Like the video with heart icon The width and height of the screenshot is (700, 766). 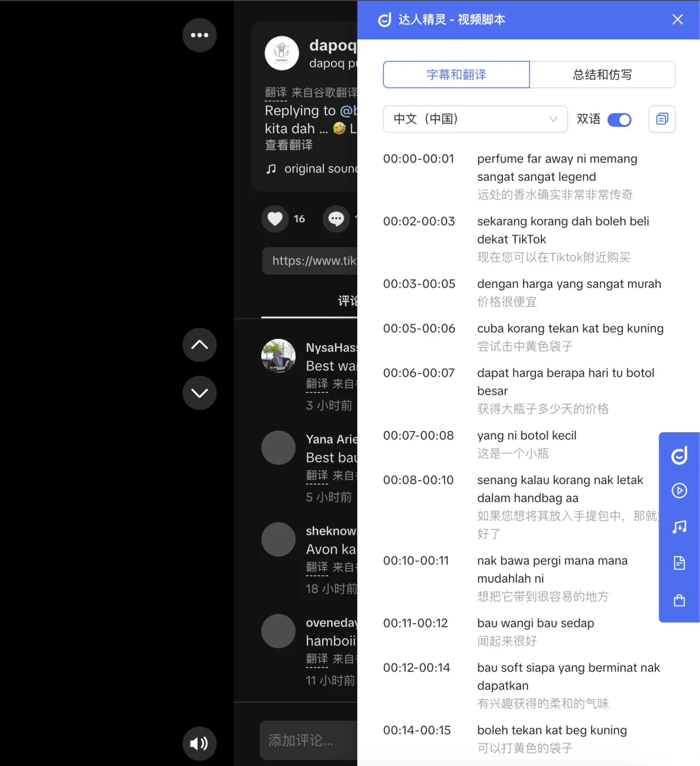275,219
